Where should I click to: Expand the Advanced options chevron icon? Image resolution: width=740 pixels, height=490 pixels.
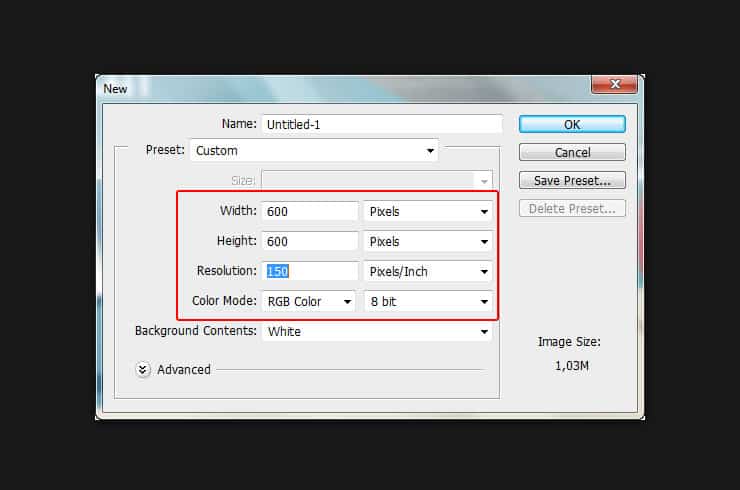click(143, 369)
